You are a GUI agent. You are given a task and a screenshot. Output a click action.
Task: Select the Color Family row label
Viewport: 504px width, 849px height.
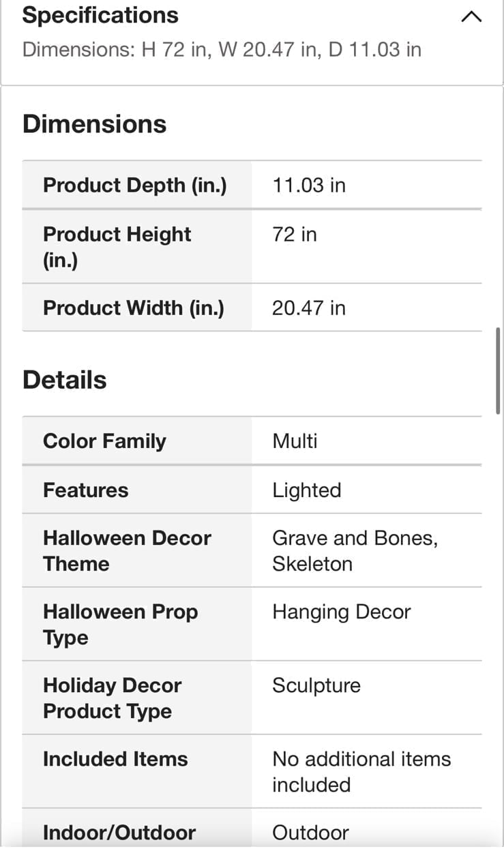(104, 441)
